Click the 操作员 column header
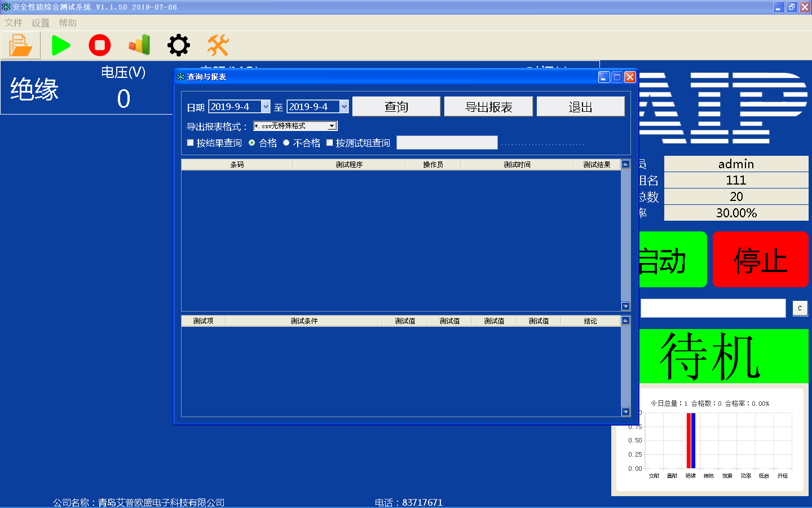 point(433,165)
